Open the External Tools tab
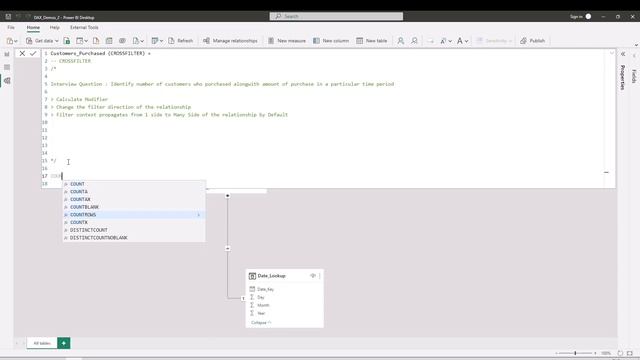Viewport: 640px width, 360px height. (84, 27)
